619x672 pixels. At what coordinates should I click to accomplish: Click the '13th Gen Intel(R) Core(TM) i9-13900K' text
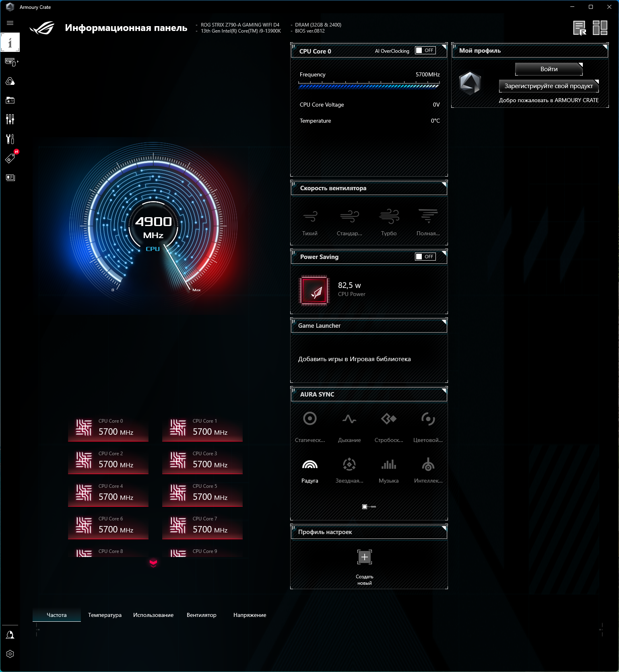(x=241, y=31)
